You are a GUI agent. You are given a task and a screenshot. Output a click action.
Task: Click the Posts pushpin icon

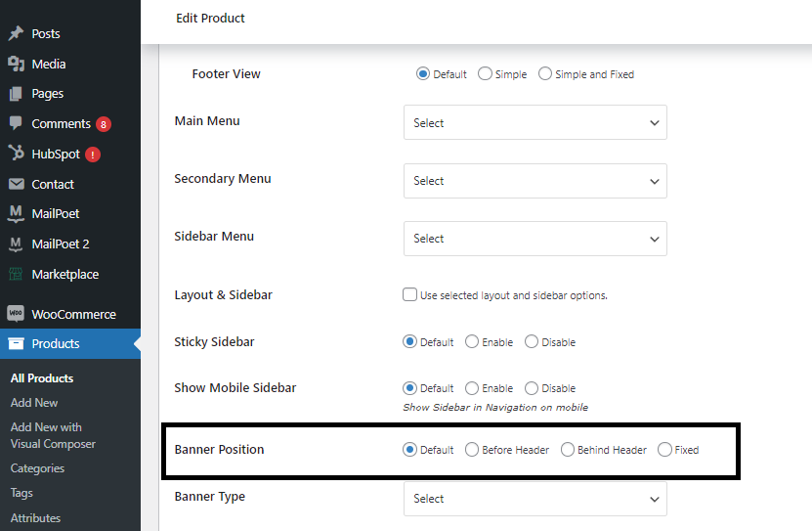pyautogui.click(x=16, y=33)
